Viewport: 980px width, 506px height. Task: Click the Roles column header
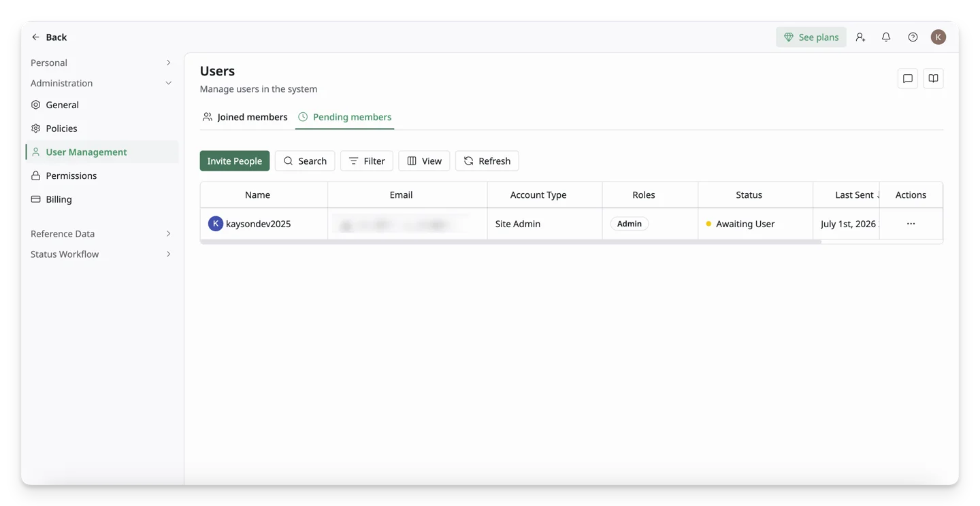(x=650, y=195)
